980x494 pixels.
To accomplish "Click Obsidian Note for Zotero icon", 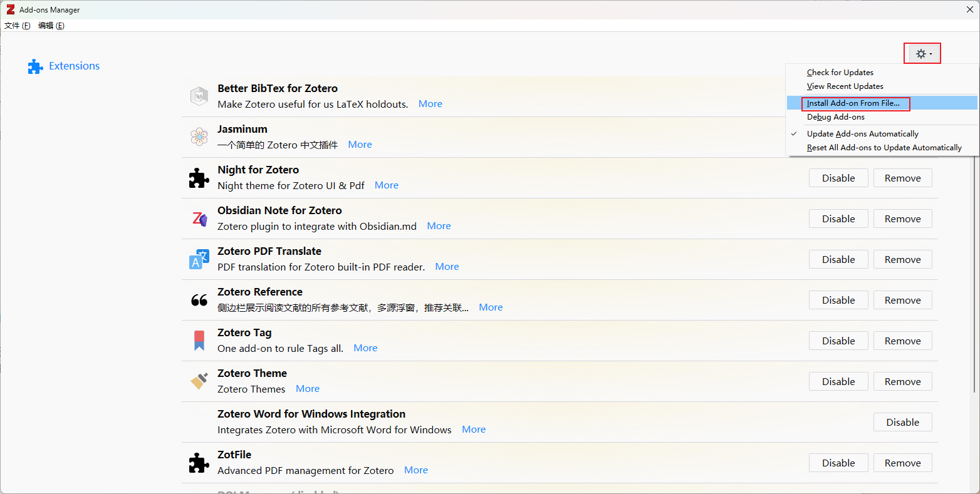I will point(199,219).
